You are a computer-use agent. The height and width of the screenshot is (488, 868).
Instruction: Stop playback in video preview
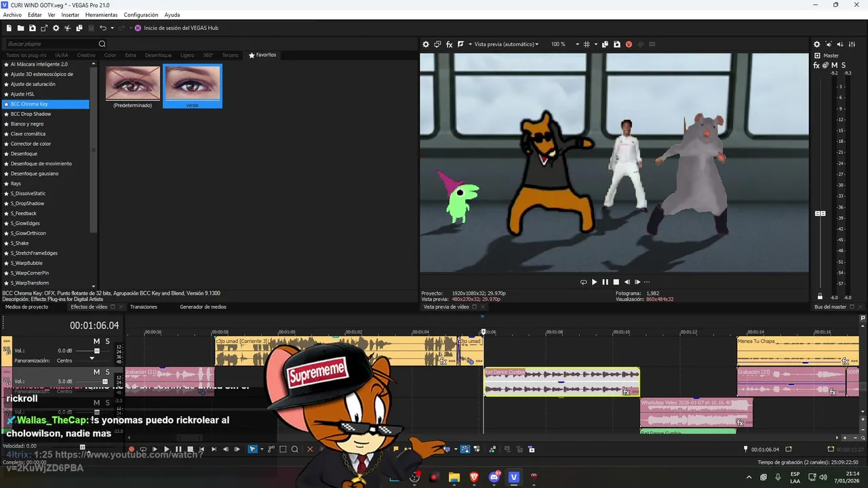[616, 282]
